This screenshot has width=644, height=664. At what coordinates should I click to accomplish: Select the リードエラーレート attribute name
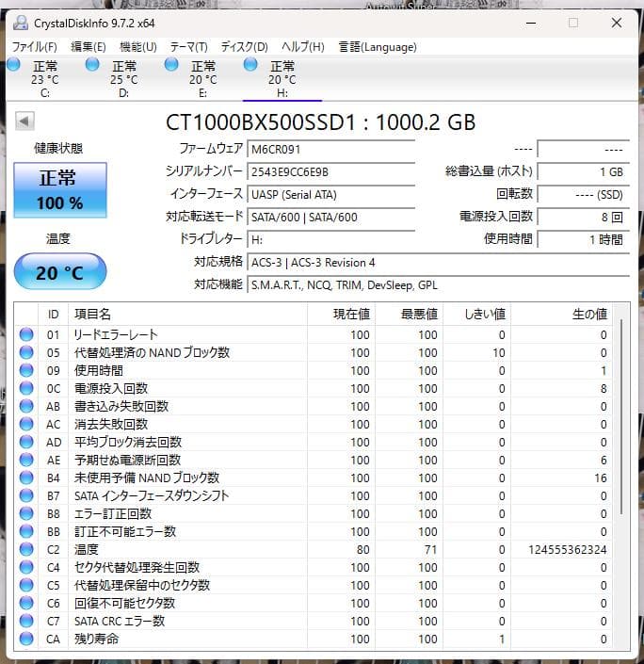[116, 334]
